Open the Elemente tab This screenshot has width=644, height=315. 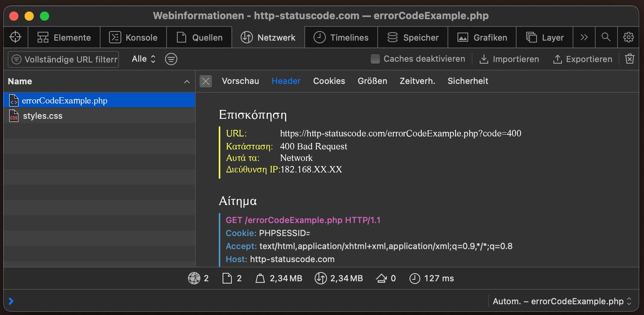click(x=64, y=37)
